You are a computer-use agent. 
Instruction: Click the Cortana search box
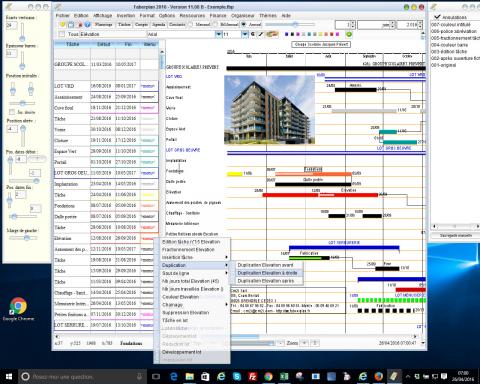(82, 377)
